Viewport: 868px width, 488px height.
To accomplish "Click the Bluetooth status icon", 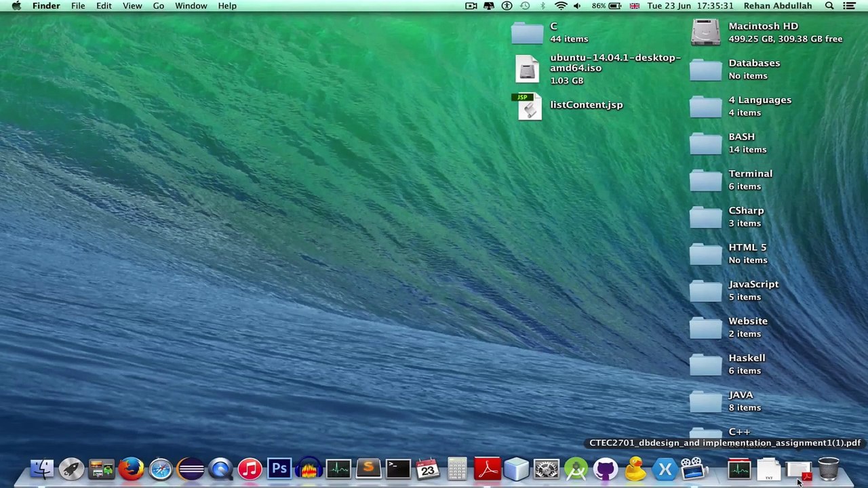I will [x=542, y=6].
